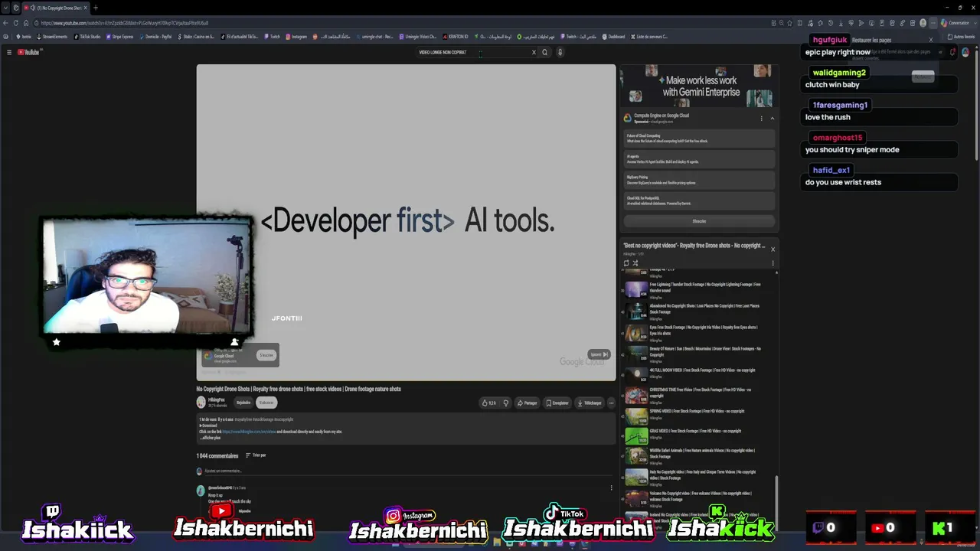980x551 pixels.
Task: Play Italy No Copyright video
Action: (698, 477)
